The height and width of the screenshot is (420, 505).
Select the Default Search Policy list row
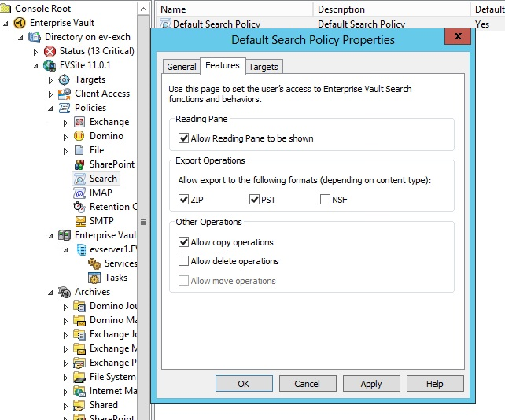click(330, 23)
